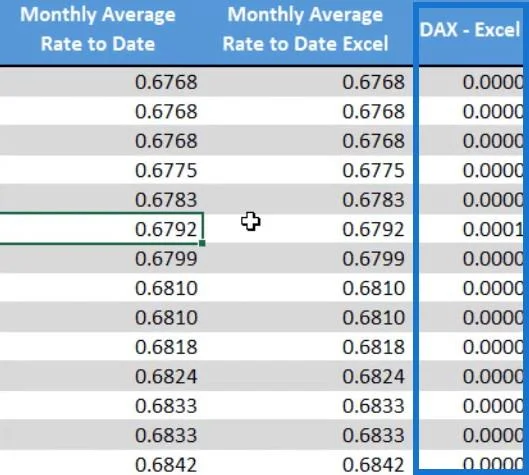Click the selected cell showing 0.6792
This screenshot has height=475, width=529.
pyautogui.click(x=101, y=229)
